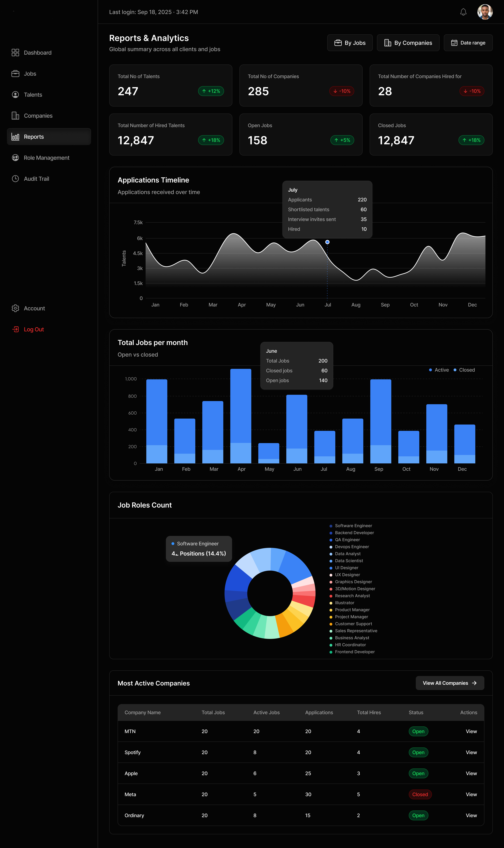The width and height of the screenshot is (504, 848).
Task: Click View for the Spotify row
Action: (x=471, y=752)
